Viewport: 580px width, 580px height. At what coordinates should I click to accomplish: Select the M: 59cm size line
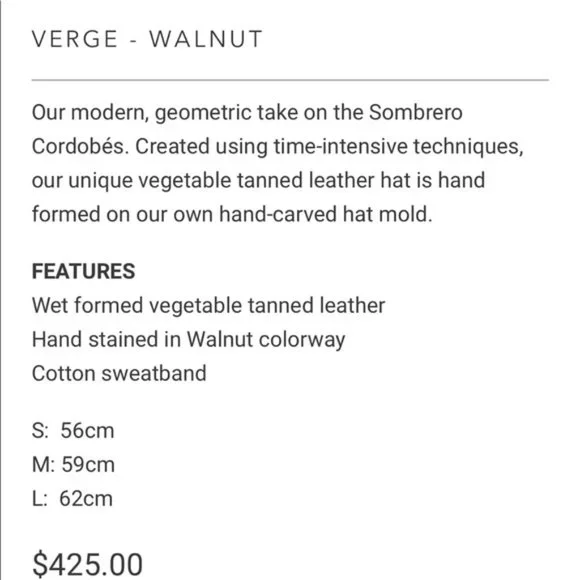(x=73, y=464)
